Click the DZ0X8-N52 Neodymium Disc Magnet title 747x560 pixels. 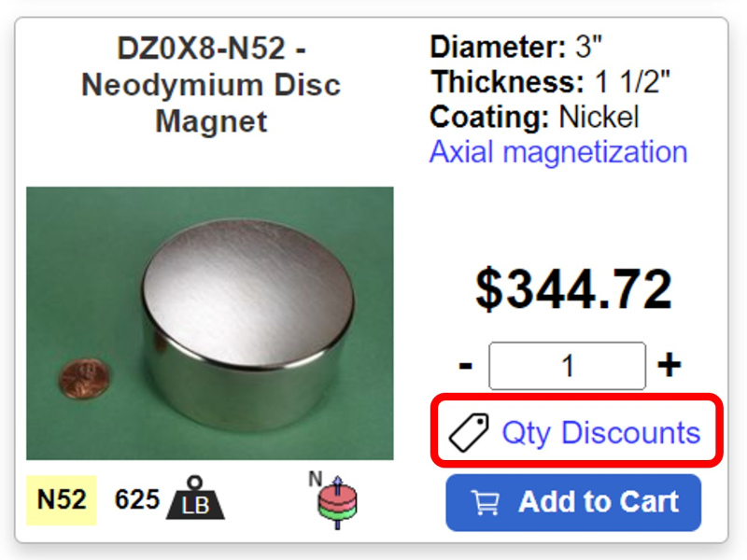211,84
